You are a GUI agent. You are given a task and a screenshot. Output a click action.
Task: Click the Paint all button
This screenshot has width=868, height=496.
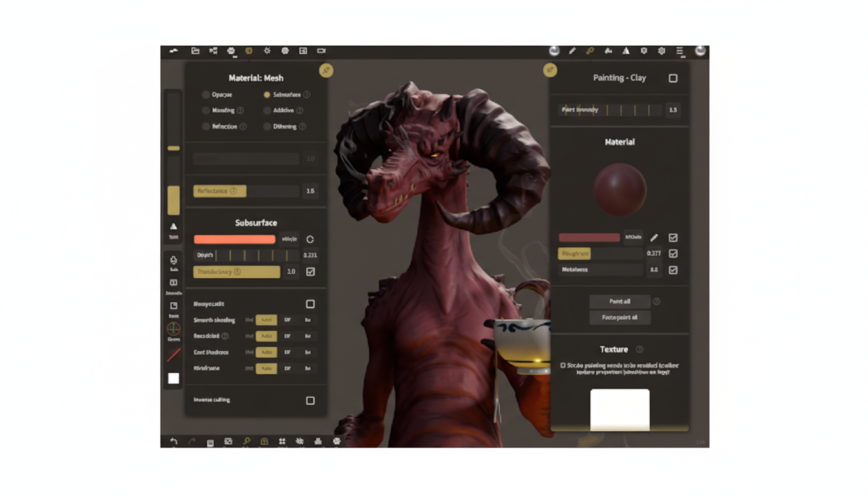(619, 301)
